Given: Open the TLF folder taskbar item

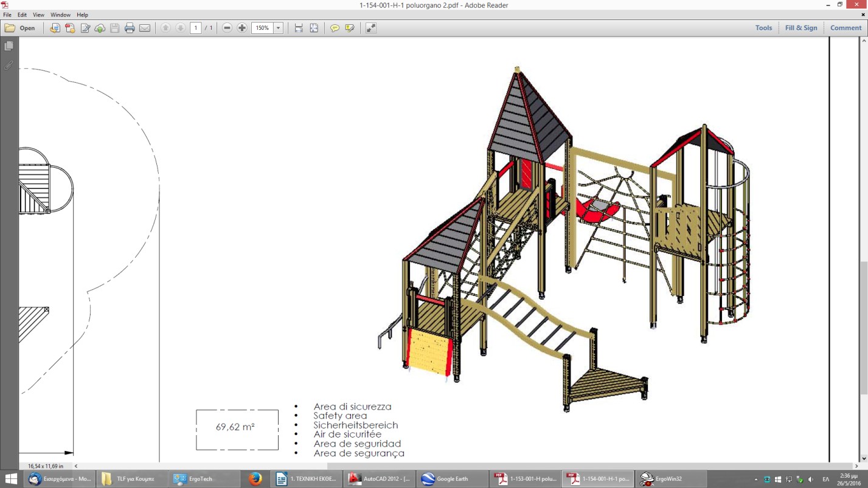Looking at the screenshot, I should [x=131, y=479].
